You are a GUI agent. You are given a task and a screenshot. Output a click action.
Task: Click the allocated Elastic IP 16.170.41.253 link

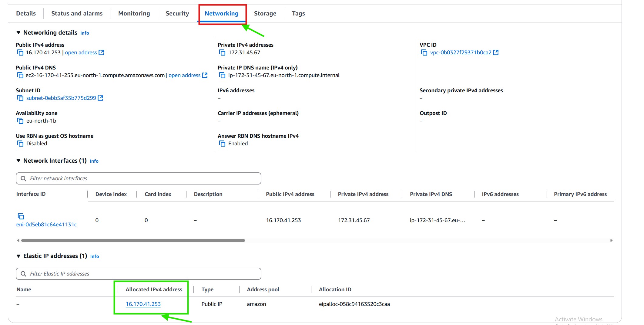pos(143,304)
